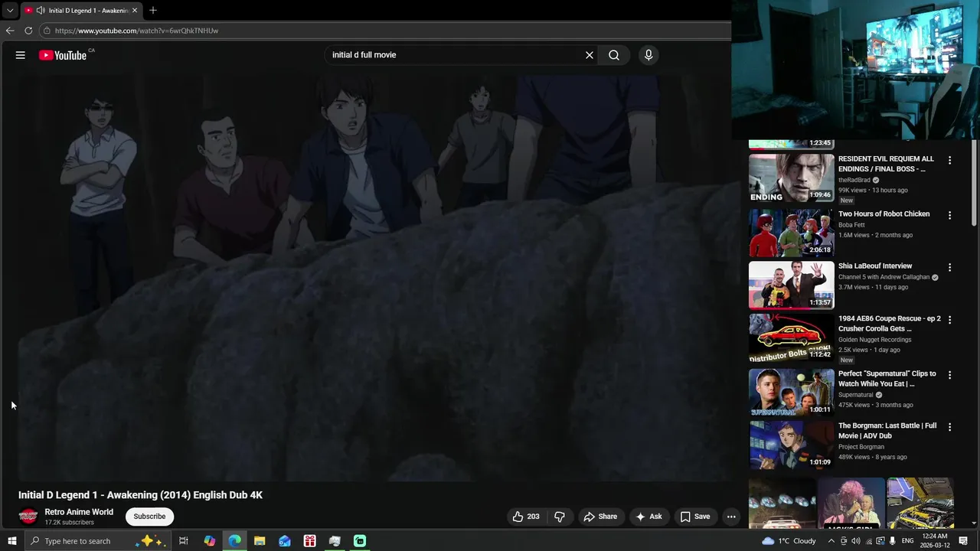Clear the search box with the X
The image size is (980, 551).
(590, 55)
